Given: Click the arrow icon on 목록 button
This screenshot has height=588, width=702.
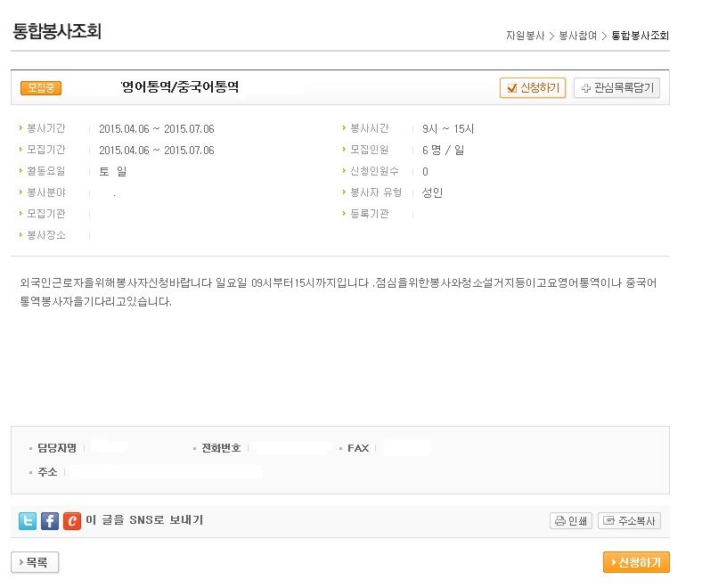Looking at the screenshot, I should pos(20,563).
